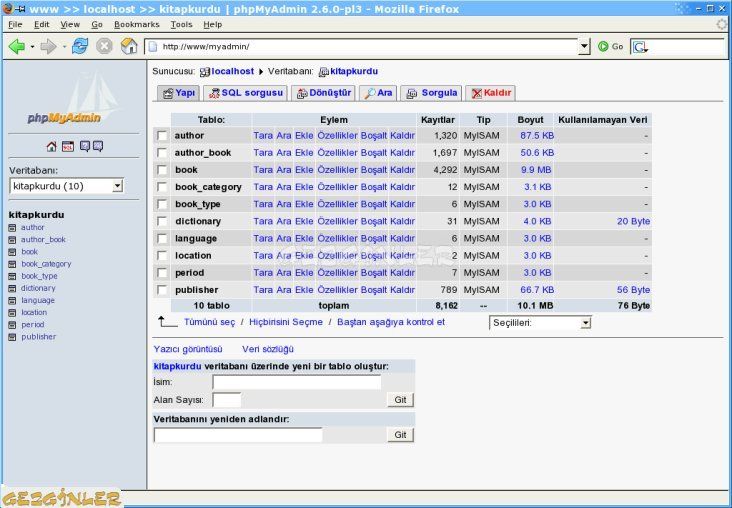Tick the book_category table checkbox
Screen dimensions: 732x508
tap(162, 187)
